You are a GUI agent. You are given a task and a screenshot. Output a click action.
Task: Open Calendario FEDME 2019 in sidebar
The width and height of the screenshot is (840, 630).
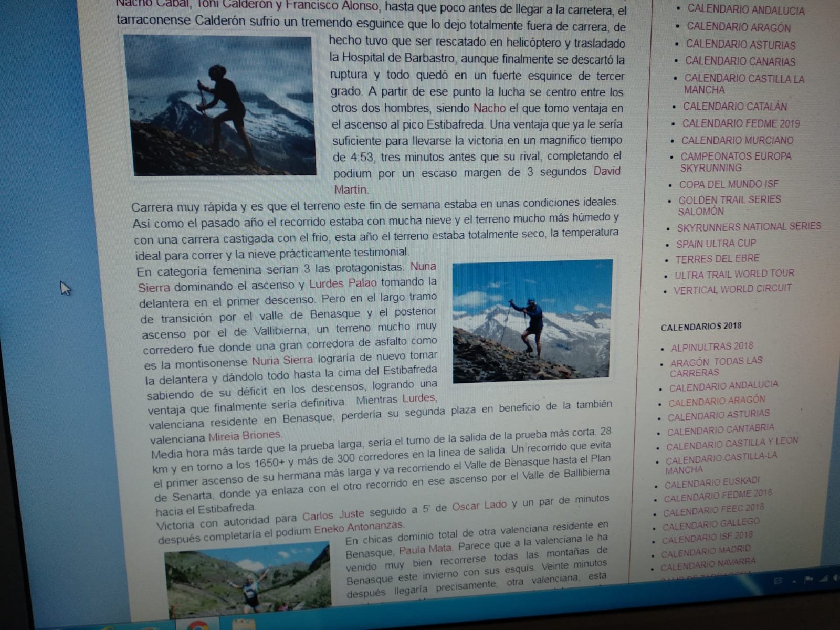pos(741,124)
